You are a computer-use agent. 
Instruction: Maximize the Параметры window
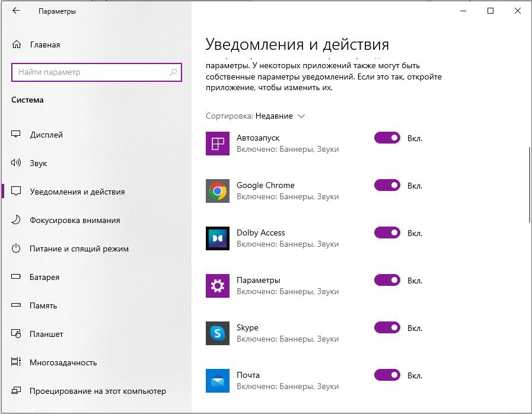(x=490, y=11)
